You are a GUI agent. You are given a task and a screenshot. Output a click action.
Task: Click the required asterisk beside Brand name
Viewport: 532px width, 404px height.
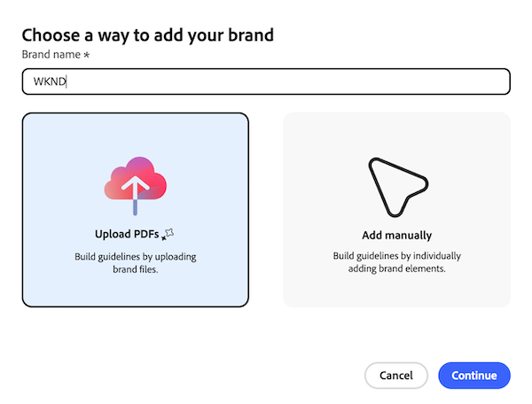(x=85, y=55)
